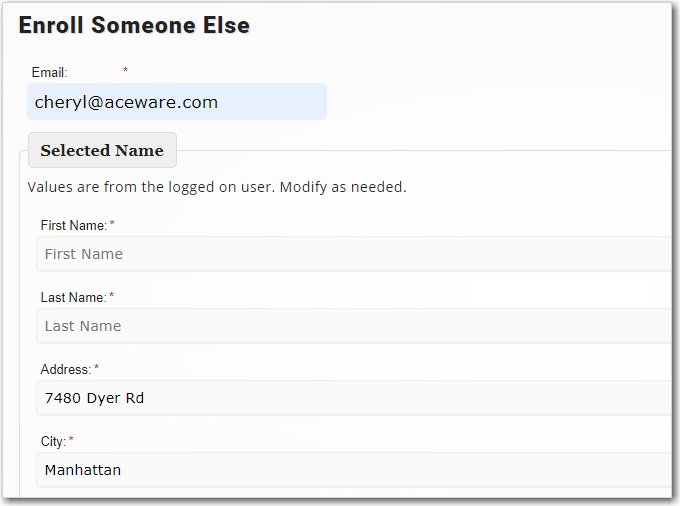Click the red asterisk beside Address label

pyautogui.click(x=96, y=368)
